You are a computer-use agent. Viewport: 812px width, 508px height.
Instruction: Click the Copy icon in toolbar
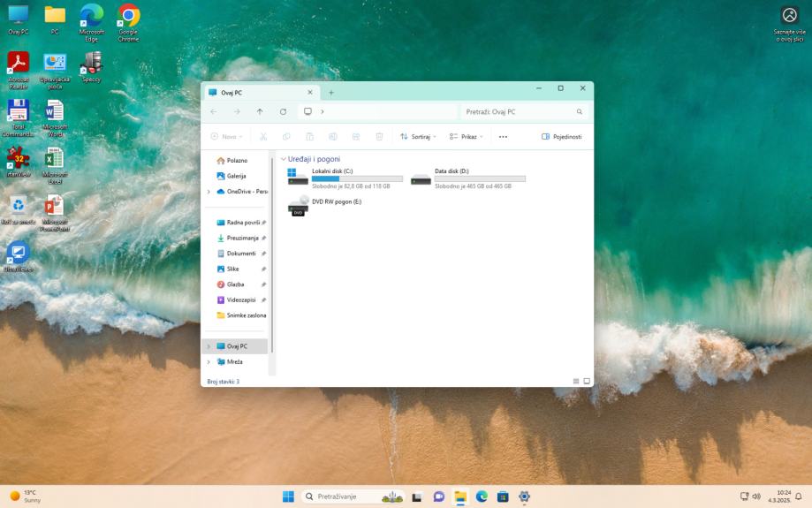point(286,137)
